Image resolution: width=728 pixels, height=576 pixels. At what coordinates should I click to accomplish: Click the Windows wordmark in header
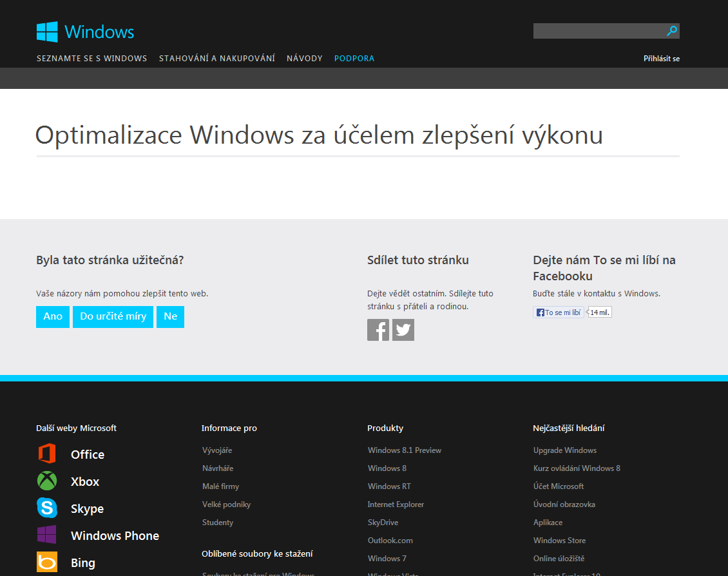pyautogui.click(x=99, y=32)
